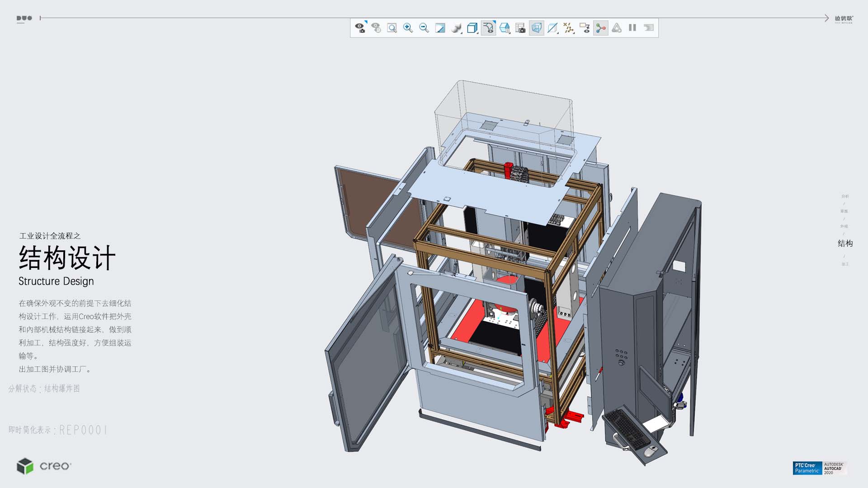The width and height of the screenshot is (868, 488).
Task: Toggle the Perspective View button
Action: 537,28
